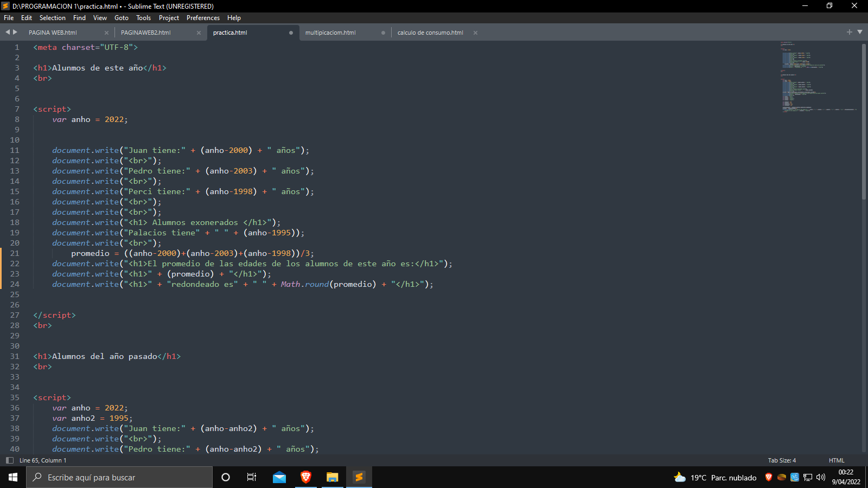
Task: Open Brave browser from the taskbar
Action: tap(306, 477)
